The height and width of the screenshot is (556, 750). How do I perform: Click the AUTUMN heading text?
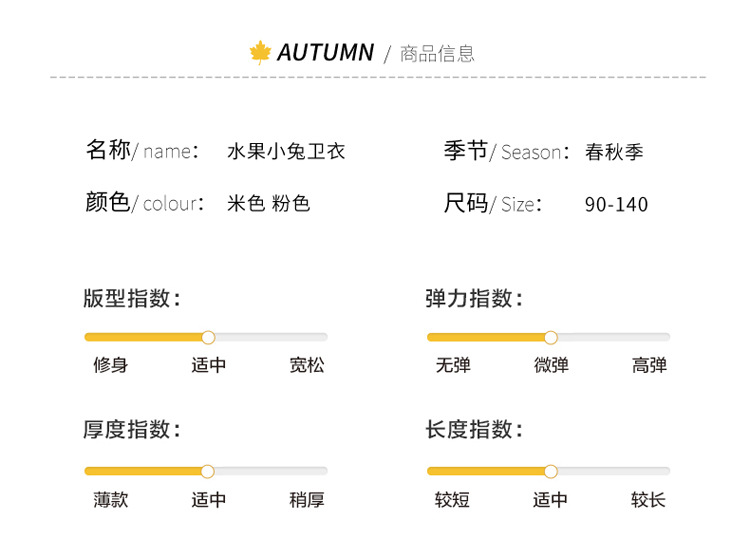click(325, 53)
